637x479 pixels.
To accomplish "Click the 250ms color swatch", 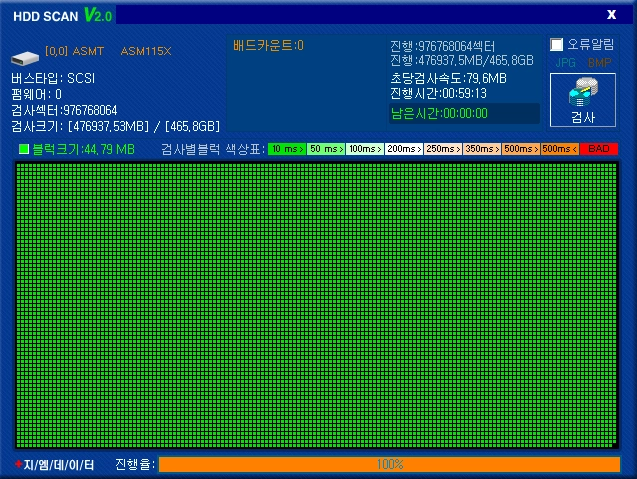I will 443,149.
